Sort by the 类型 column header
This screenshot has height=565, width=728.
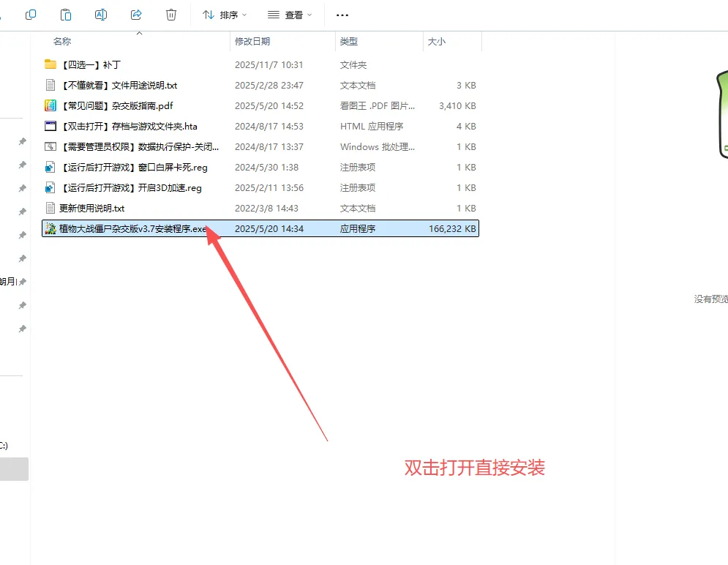tap(349, 41)
